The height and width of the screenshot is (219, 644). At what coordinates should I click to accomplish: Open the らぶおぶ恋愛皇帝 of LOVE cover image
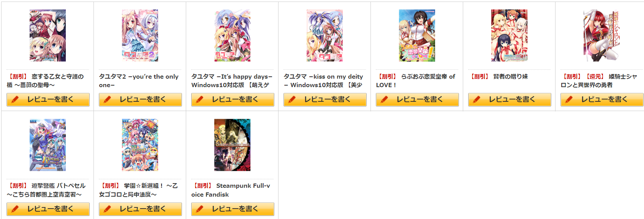click(417, 35)
